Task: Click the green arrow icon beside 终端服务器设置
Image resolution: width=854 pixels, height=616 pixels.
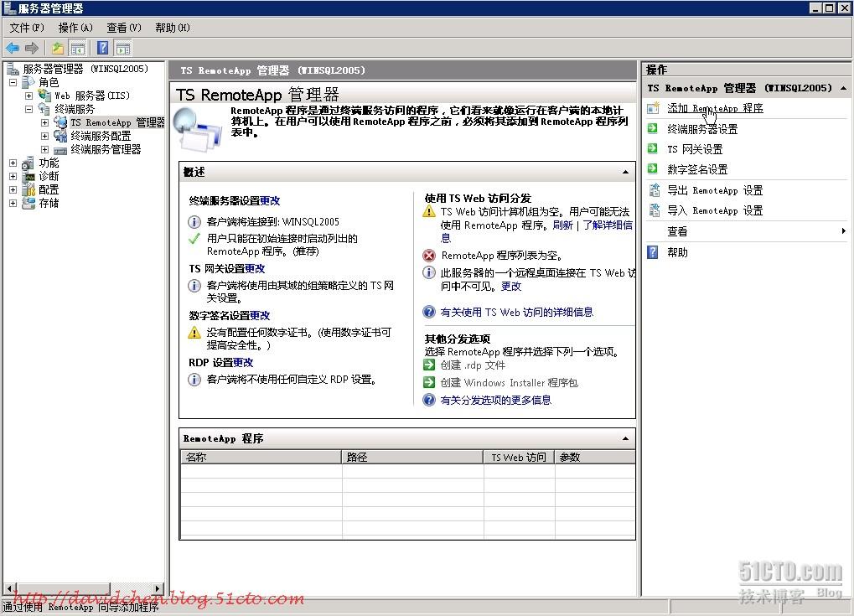Action: (x=652, y=128)
